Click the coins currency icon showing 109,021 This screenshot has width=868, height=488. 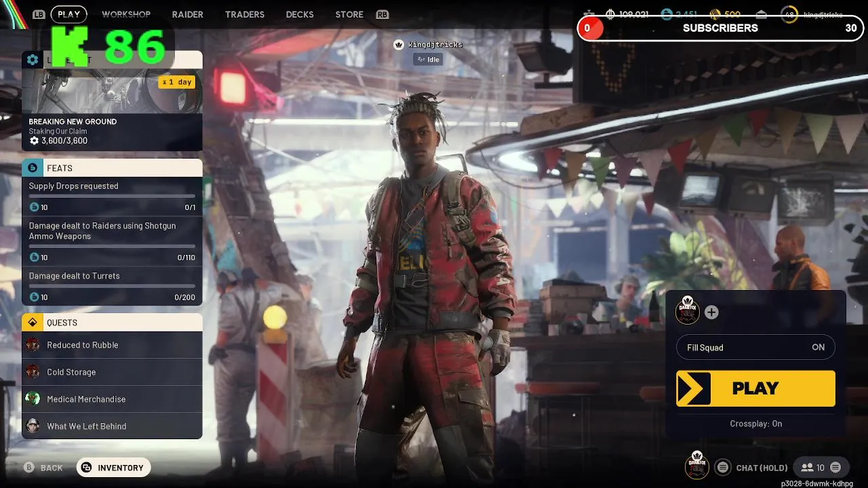click(610, 14)
